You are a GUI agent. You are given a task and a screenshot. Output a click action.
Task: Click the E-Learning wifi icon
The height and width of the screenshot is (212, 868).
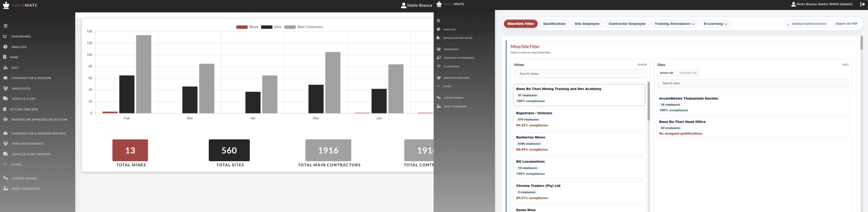(x=439, y=66)
